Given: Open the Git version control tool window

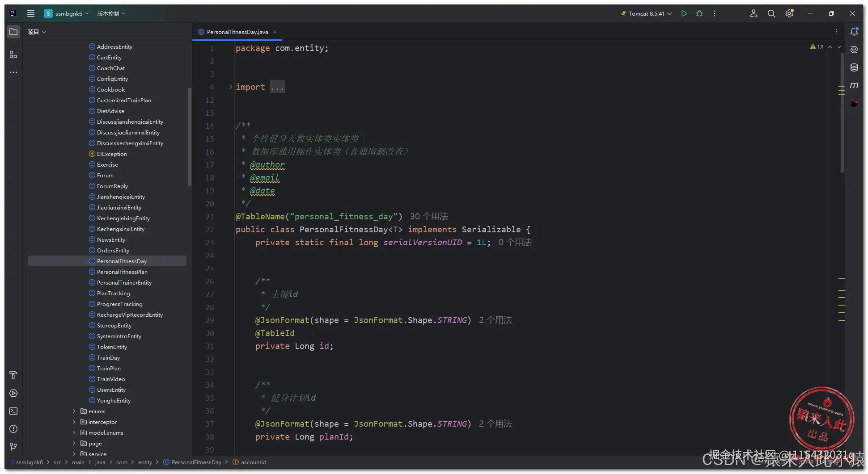Looking at the screenshot, I should pos(13,447).
